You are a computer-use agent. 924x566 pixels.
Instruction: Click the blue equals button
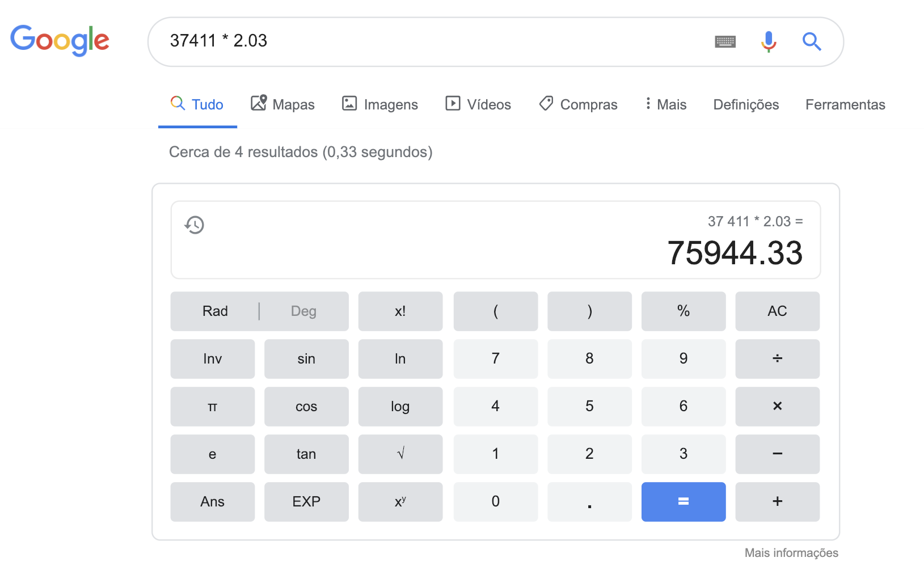coord(683,502)
